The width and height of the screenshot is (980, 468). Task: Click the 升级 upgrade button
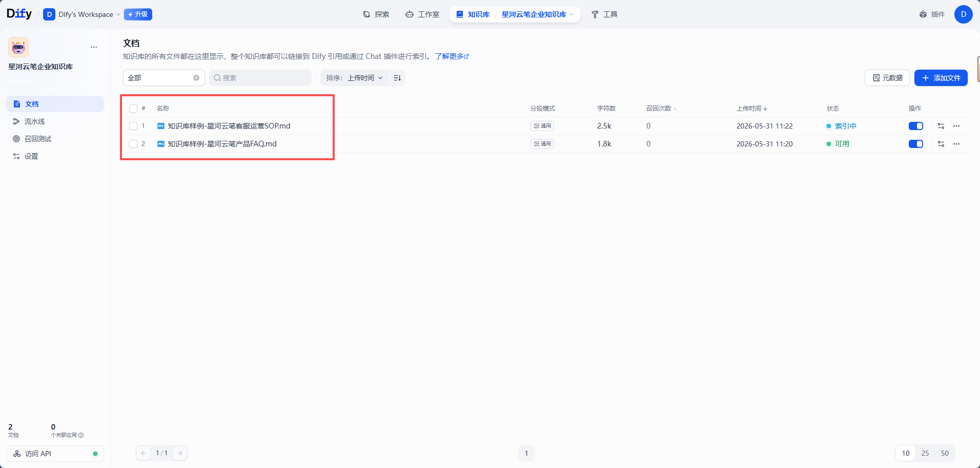coord(138,14)
